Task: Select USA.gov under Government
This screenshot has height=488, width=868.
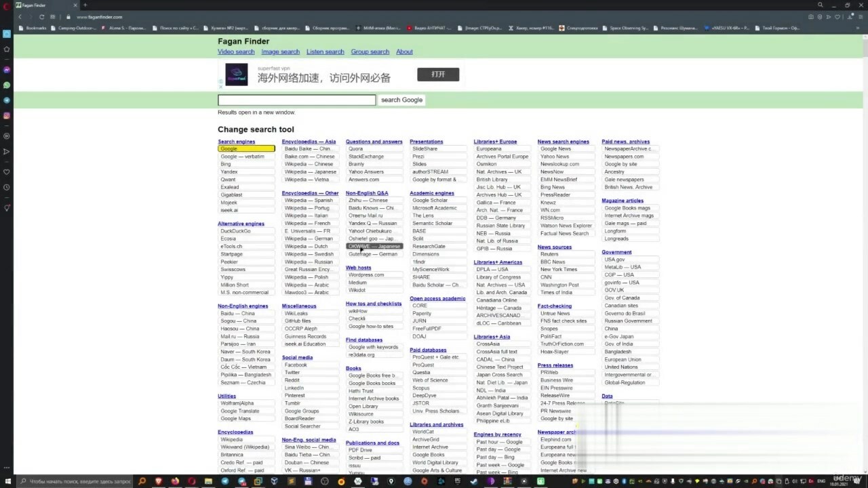Action: tap(630, 259)
